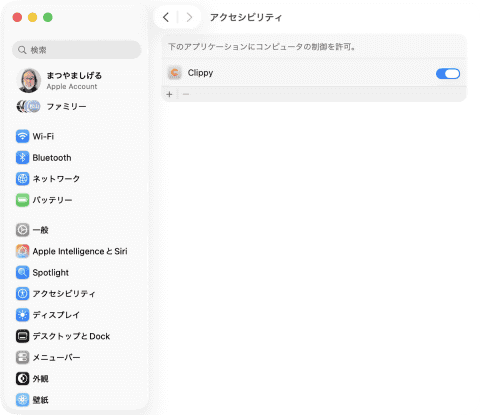Toggle off the Clippy accessibility switch
The height and width of the screenshot is (415, 480).
click(448, 74)
